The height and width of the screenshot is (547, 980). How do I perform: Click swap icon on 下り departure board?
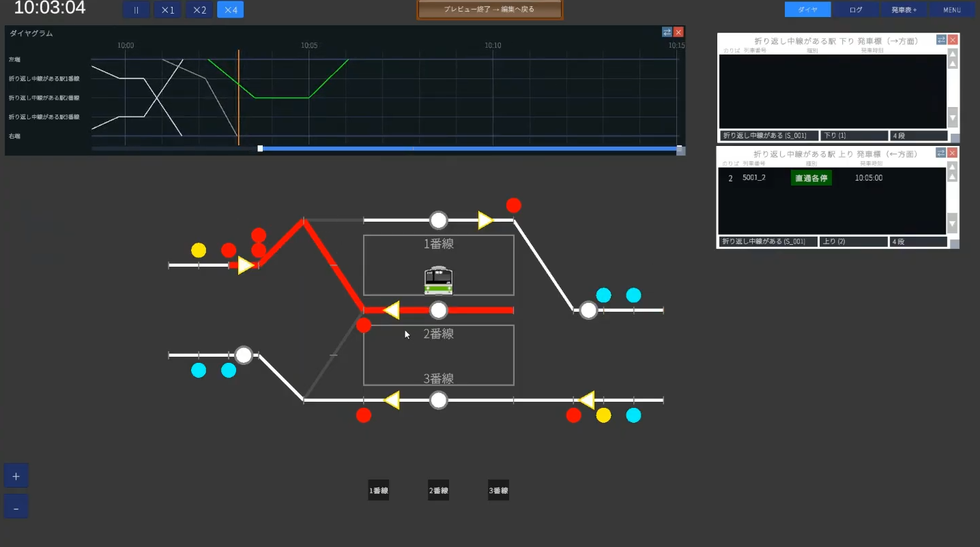[x=941, y=40]
